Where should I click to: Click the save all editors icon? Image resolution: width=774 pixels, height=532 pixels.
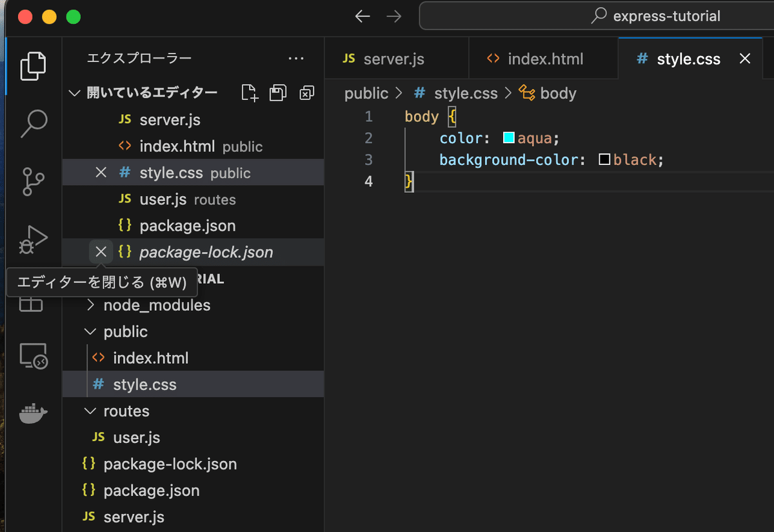click(278, 93)
